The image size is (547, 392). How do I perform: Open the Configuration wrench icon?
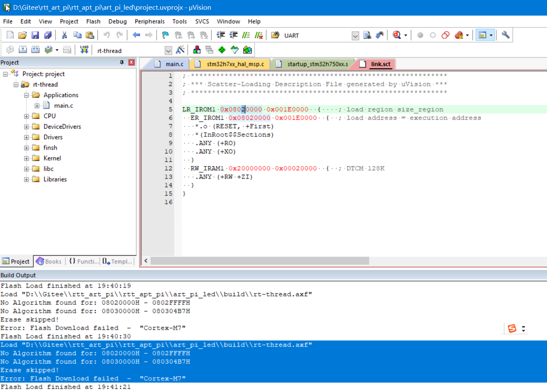[506, 35]
